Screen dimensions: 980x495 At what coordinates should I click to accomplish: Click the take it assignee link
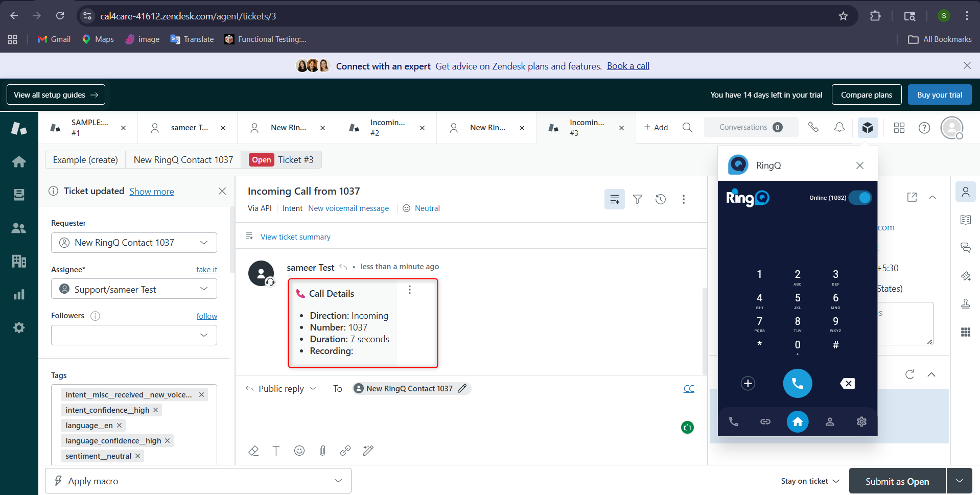(206, 270)
